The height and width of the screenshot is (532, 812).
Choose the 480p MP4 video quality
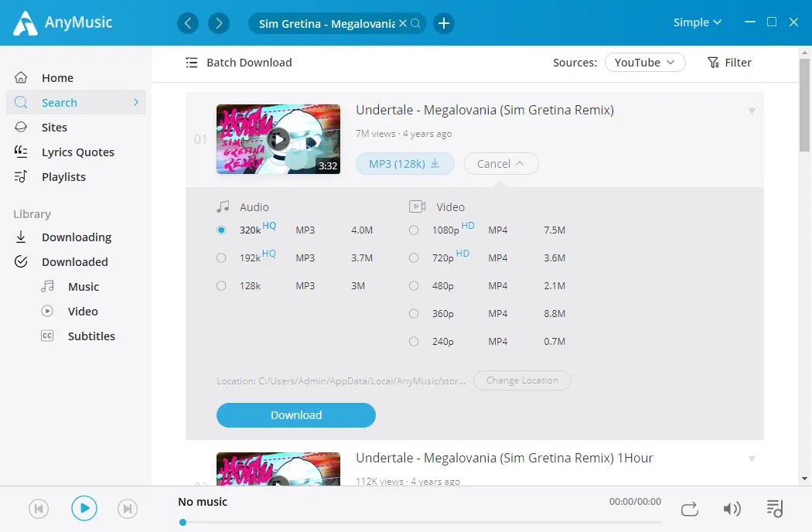tap(414, 285)
